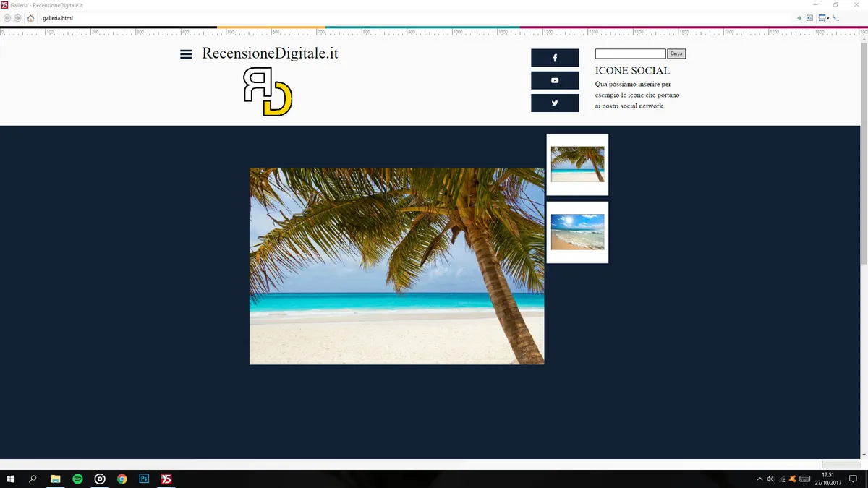The width and height of the screenshot is (868, 488).
Task: Open File Explorer from taskbar
Action: 55,479
